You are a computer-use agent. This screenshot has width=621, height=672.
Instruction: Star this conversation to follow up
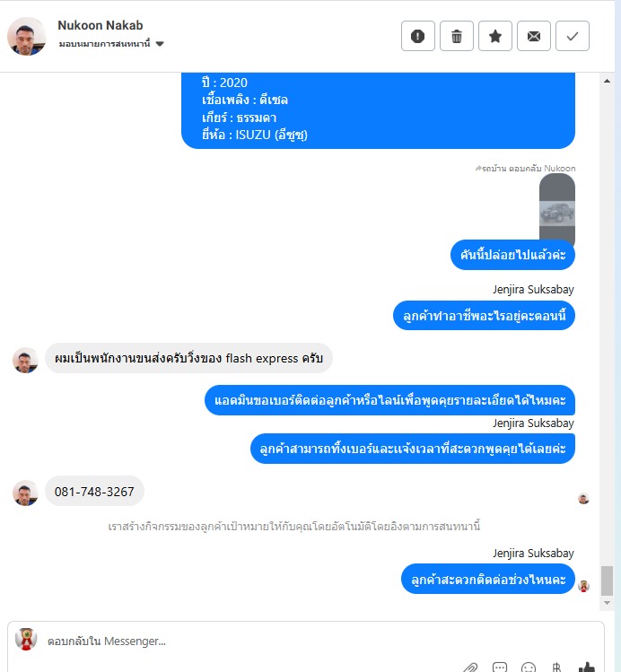click(495, 36)
